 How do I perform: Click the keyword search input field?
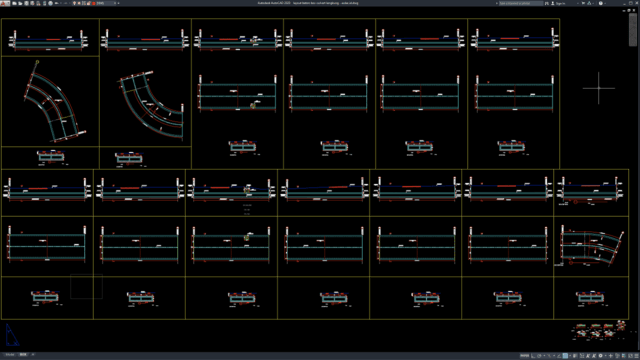tap(521, 3)
